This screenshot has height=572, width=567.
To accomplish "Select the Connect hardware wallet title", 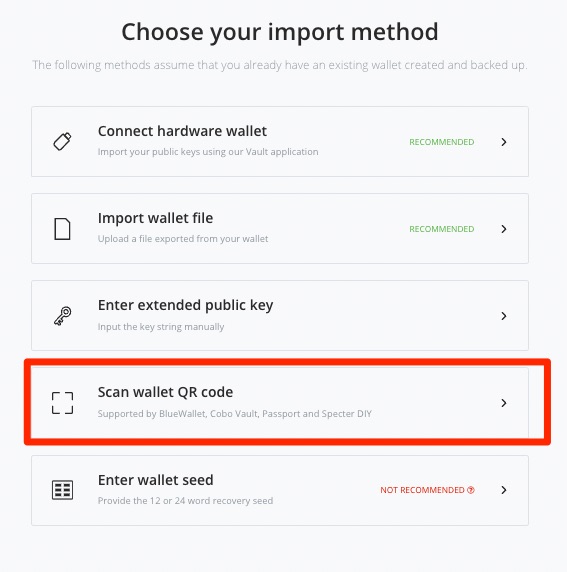I will 182,131.
